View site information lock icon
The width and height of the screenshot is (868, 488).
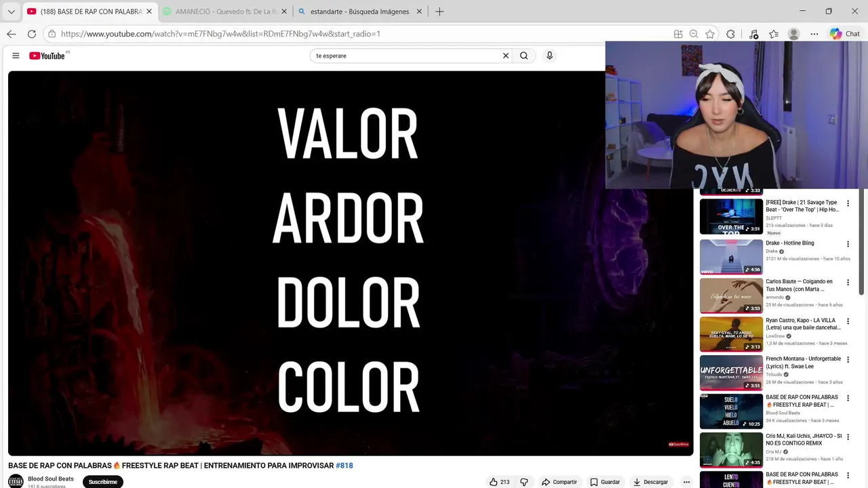52,34
